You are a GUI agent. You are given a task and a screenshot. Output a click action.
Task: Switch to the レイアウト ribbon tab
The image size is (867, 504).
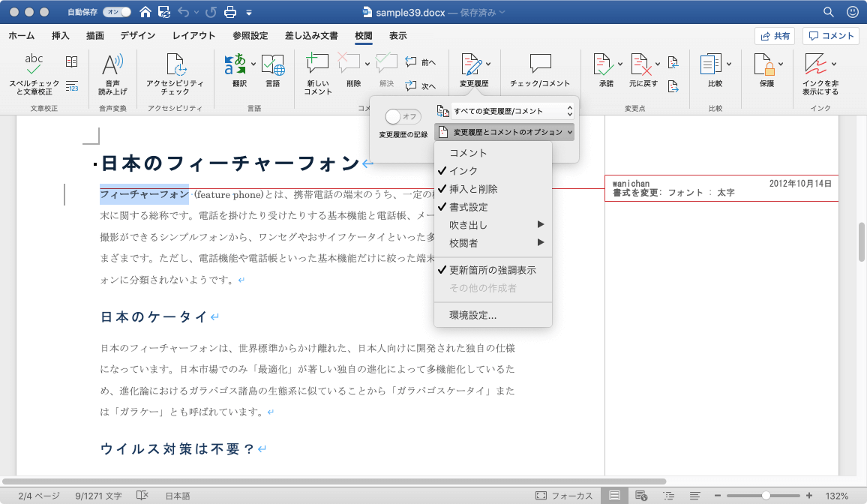coord(193,35)
